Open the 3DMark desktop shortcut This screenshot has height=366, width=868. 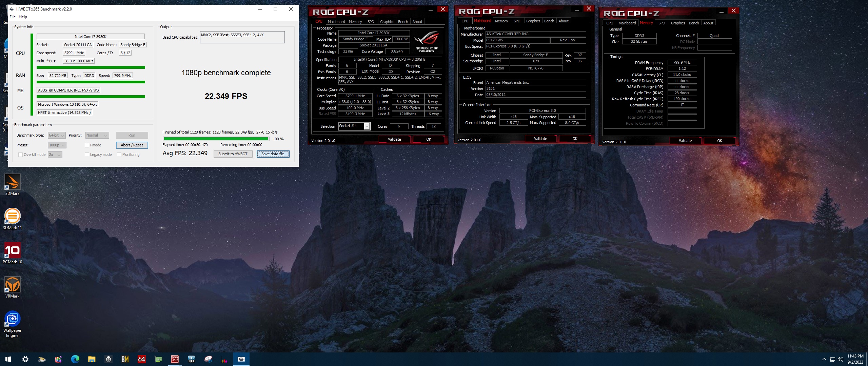click(x=12, y=185)
